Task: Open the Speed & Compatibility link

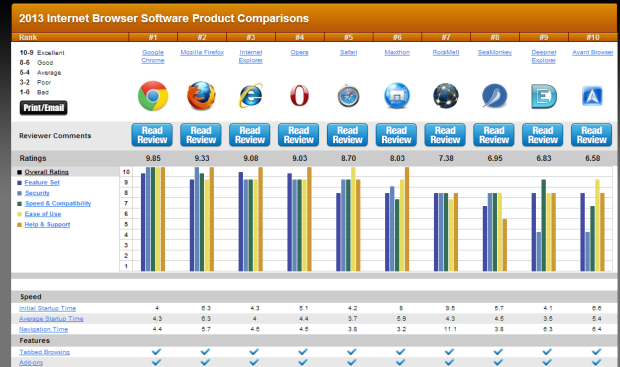Action: tap(58, 203)
